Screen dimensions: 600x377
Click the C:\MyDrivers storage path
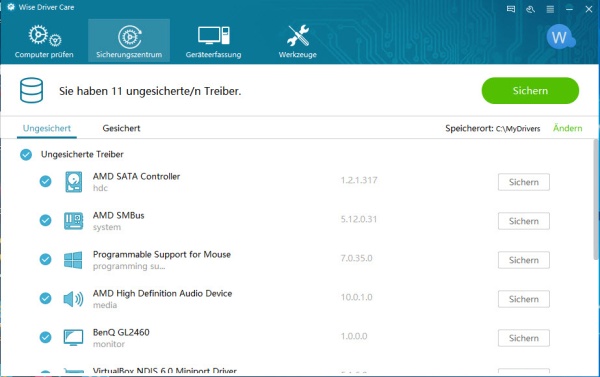point(518,129)
